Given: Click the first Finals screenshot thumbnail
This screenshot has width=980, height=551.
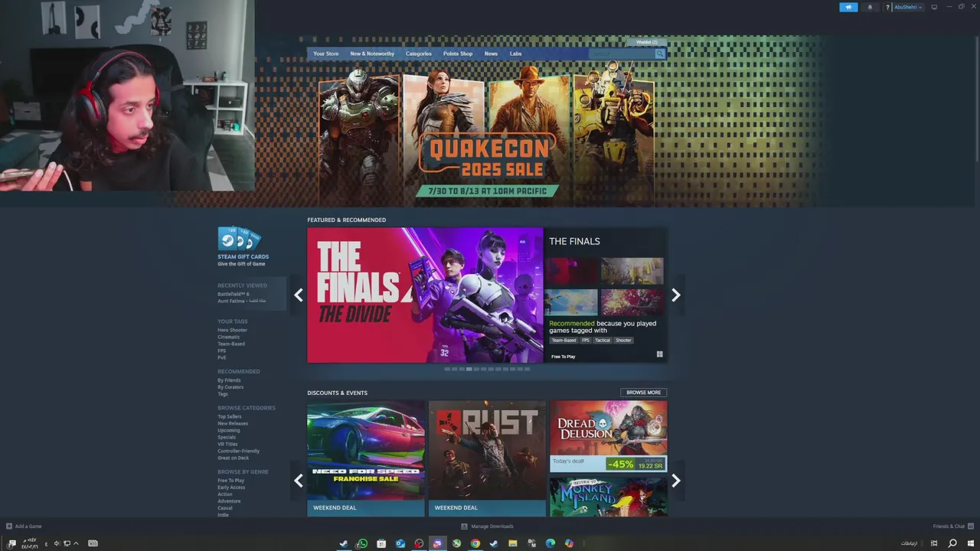Looking at the screenshot, I should pos(573,271).
